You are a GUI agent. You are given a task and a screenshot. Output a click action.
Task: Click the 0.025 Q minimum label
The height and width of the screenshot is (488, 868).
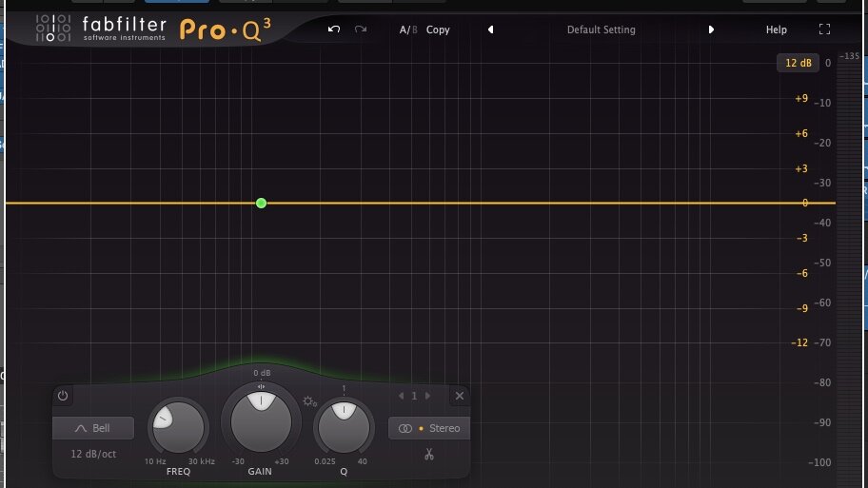[325, 461]
